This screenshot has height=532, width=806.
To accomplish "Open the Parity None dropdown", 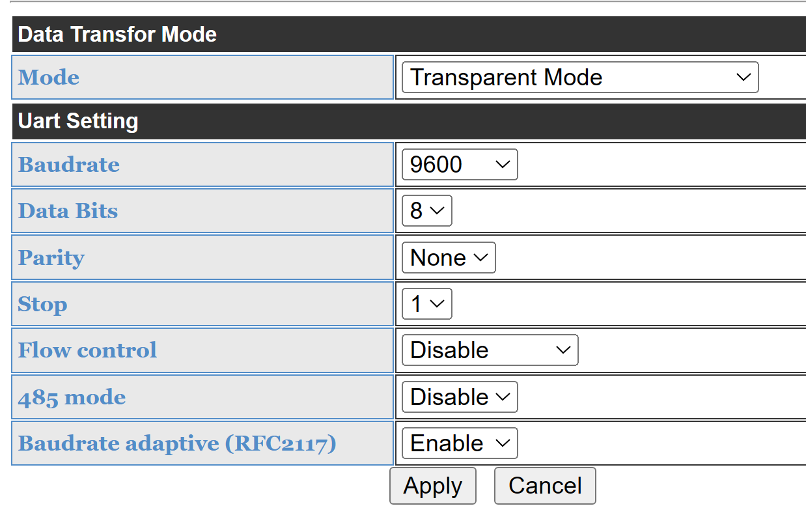I will [x=449, y=258].
